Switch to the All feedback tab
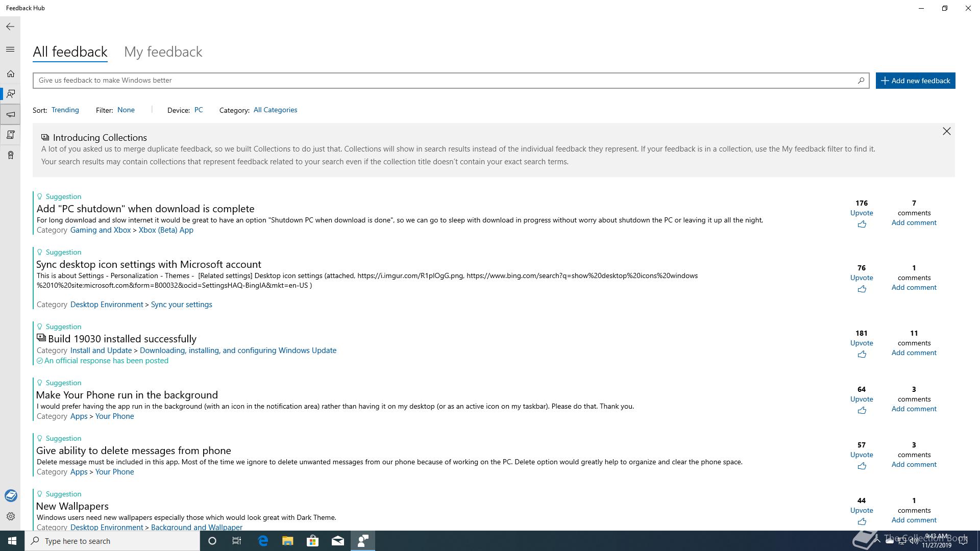The width and height of the screenshot is (980, 551). click(70, 52)
